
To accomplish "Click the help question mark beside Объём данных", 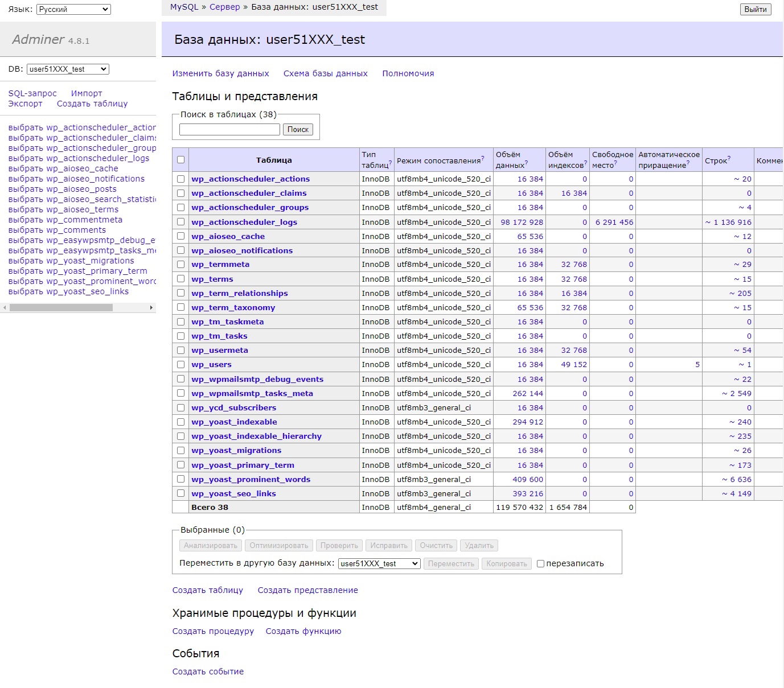I will 526,163.
